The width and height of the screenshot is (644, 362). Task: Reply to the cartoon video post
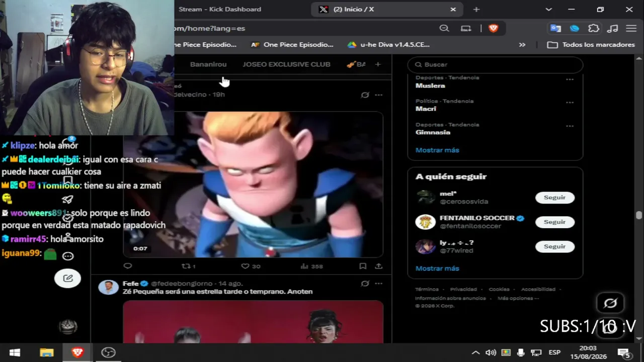[x=128, y=266]
